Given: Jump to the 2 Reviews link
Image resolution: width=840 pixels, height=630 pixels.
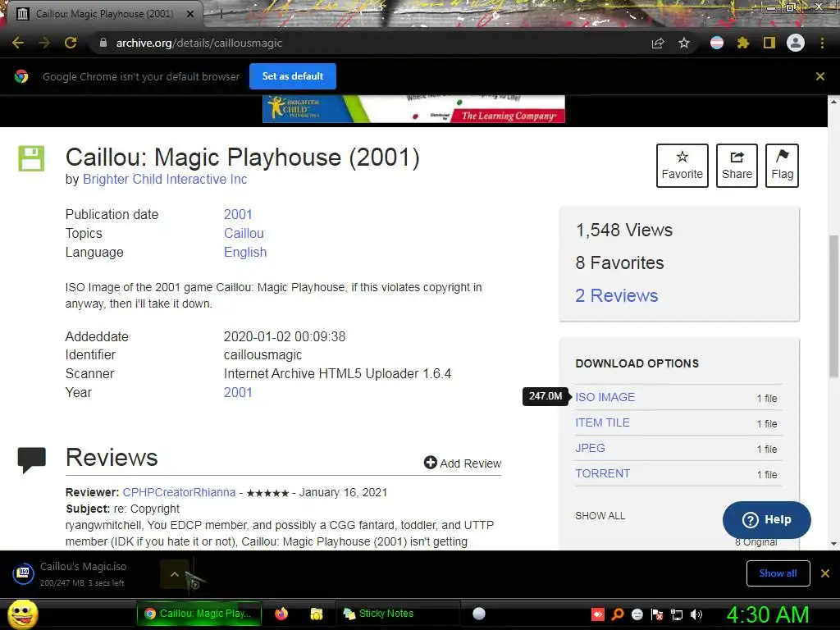Looking at the screenshot, I should pos(617,295).
